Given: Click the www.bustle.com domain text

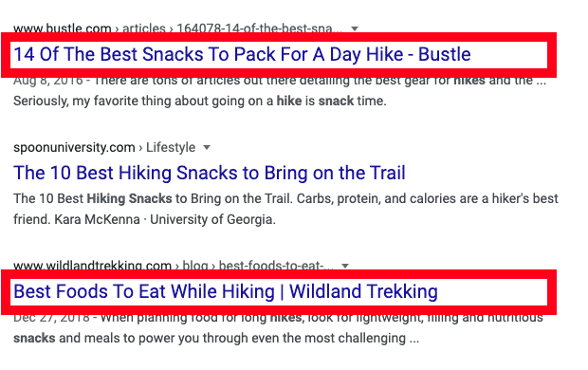Looking at the screenshot, I should pyautogui.click(x=63, y=28).
